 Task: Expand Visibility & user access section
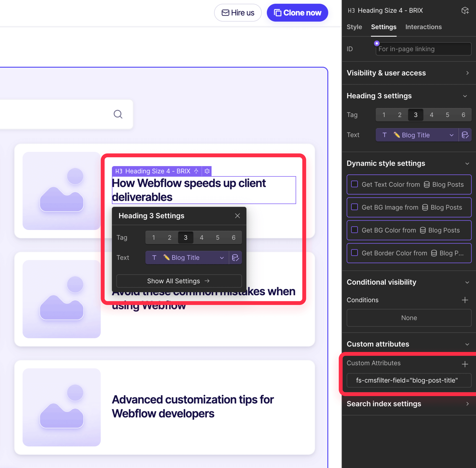pyautogui.click(x=409, y=73)
